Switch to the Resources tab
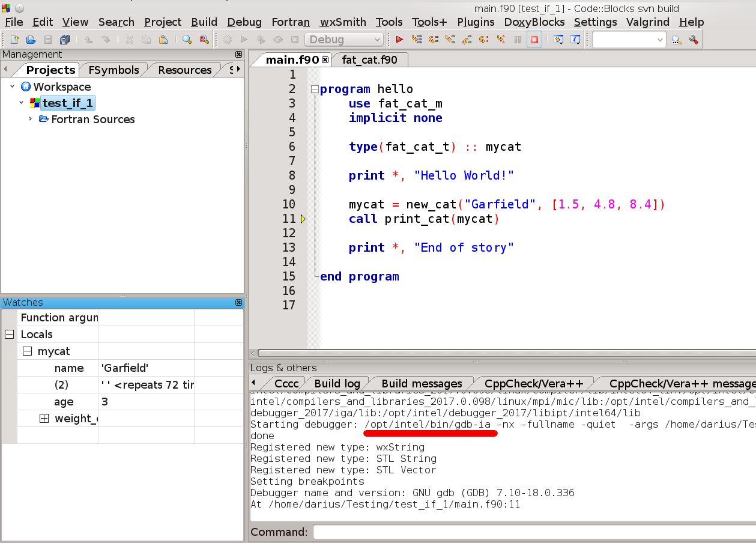This screenshot has height=543, width=756. 184,70
